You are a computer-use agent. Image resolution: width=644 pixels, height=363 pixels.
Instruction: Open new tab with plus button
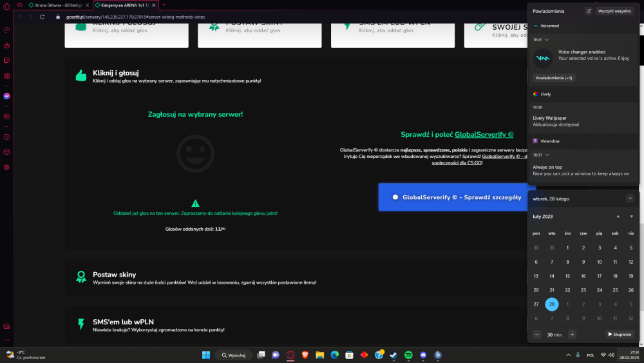click(x=164, y=5)
